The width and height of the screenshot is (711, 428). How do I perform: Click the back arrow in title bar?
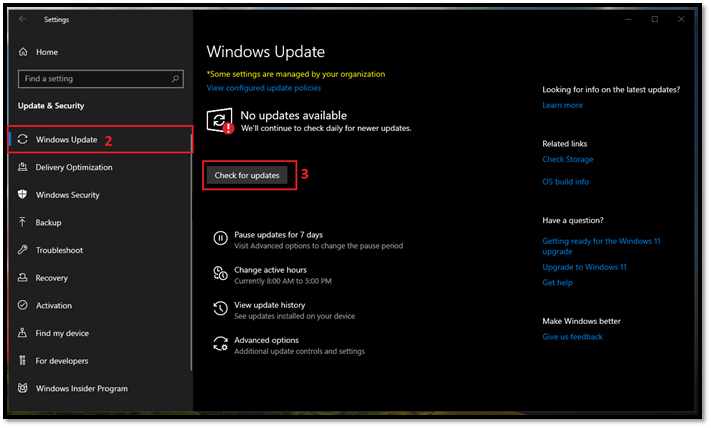(23, 19)
